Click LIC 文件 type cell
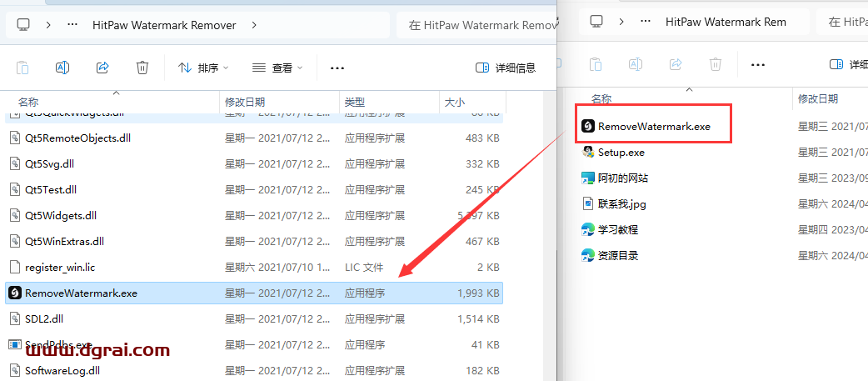 coord(364,268)
